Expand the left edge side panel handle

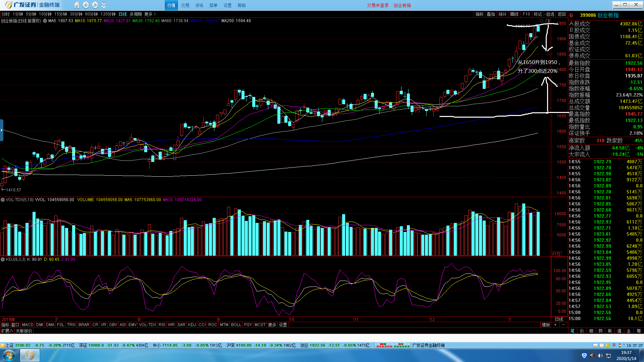(x=2, y=130)
